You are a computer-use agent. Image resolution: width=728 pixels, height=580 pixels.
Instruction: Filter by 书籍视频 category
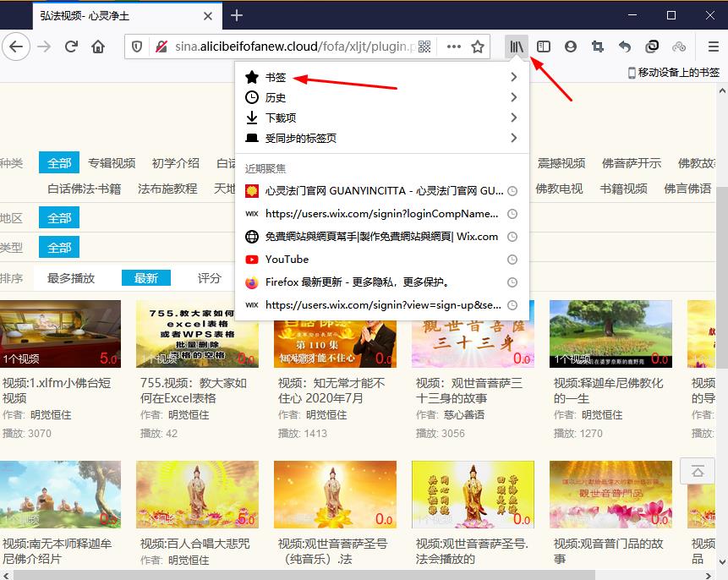point(623,189)
